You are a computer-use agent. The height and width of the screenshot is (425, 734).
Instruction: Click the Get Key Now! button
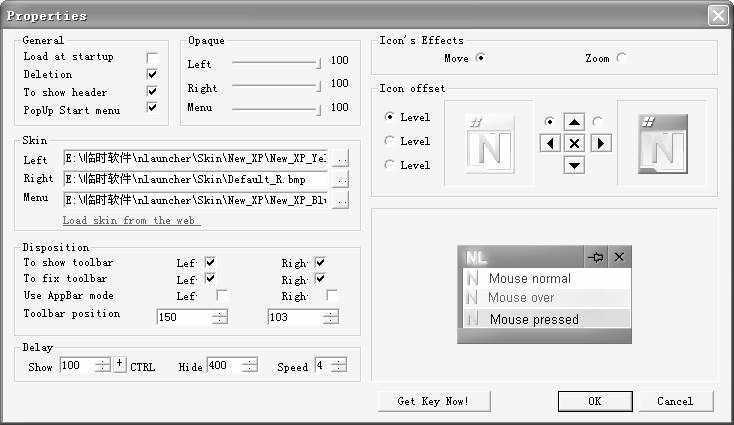pyautogui.click(x=432, y=401)
